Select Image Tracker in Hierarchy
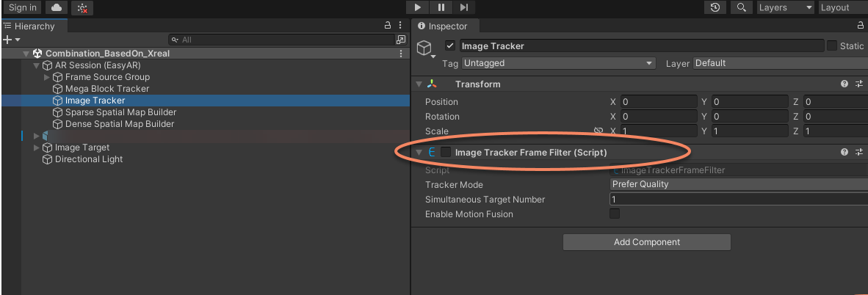 click(x=95, y=101)
